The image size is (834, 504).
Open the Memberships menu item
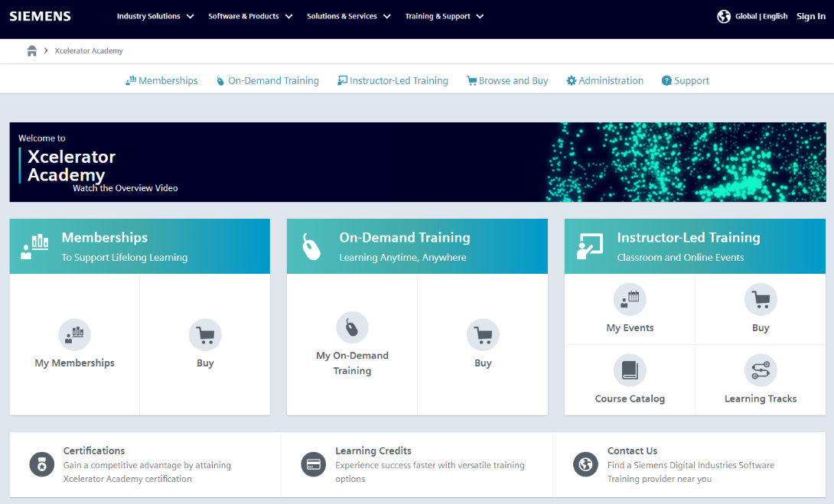tap(161, 81)
